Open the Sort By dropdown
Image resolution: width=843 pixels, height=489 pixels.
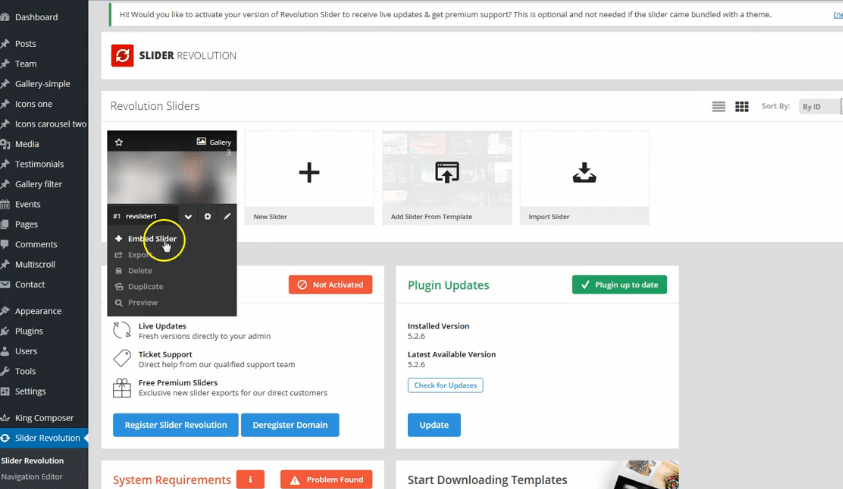pyautogui.click(x=820, y=106)
